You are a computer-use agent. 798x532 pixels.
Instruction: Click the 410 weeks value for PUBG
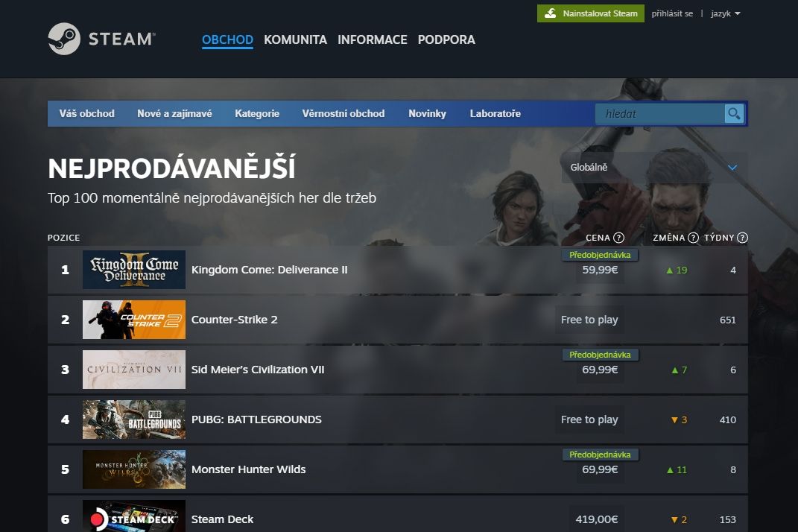(x=728, y=420)
